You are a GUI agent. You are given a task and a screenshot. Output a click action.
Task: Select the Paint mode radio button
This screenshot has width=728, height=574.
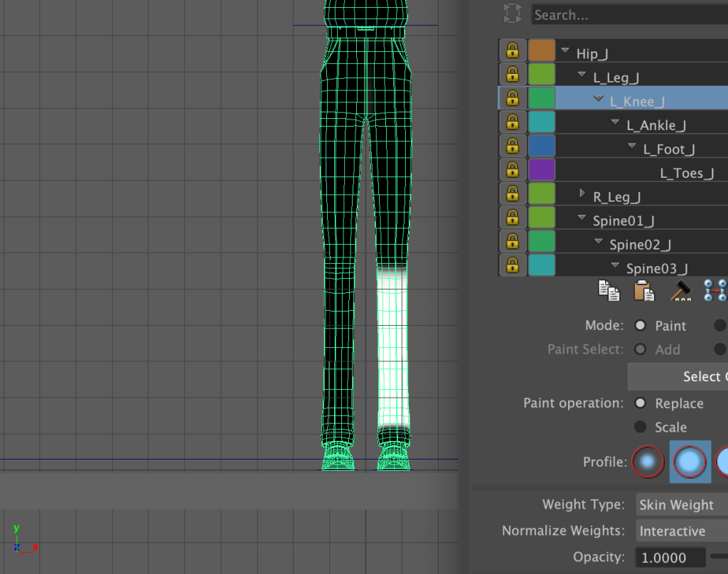[641, 325]
